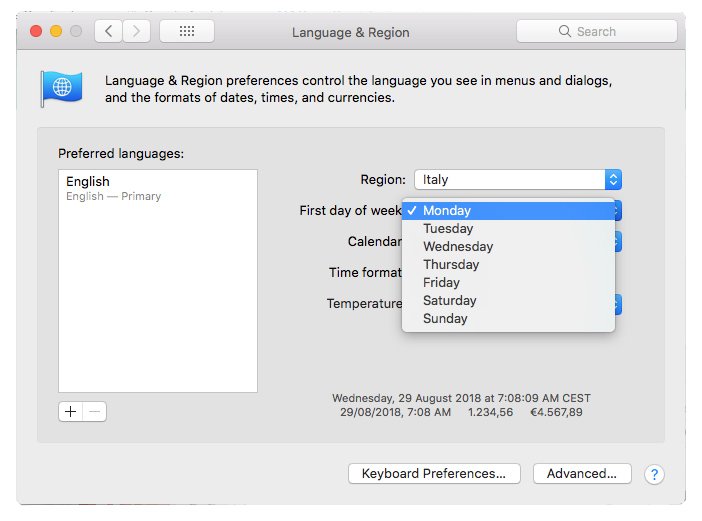The height and width of the screenshot is (521, 702).
Task: Choose Sunday from the weekday menu
Action: coord(445,319)
